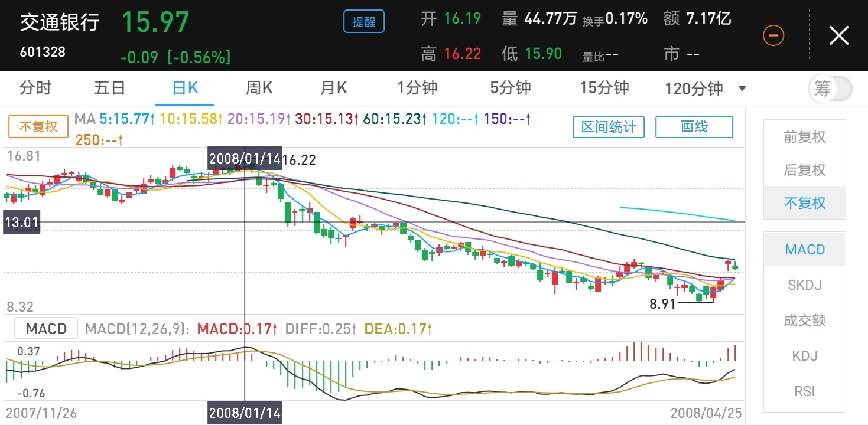This screenshot has width=868, height=425.
Task: Toggle the 筹 chip distribution switch
Action: (x=830, y=89)
